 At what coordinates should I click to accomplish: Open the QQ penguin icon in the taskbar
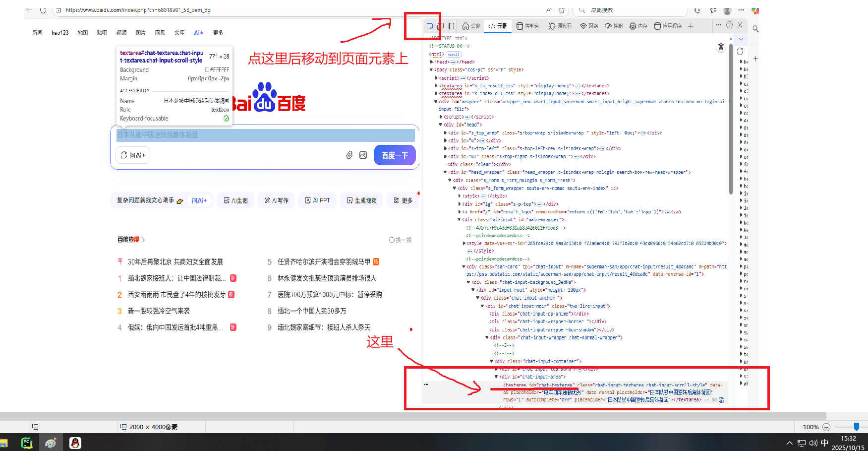[75, 443]
